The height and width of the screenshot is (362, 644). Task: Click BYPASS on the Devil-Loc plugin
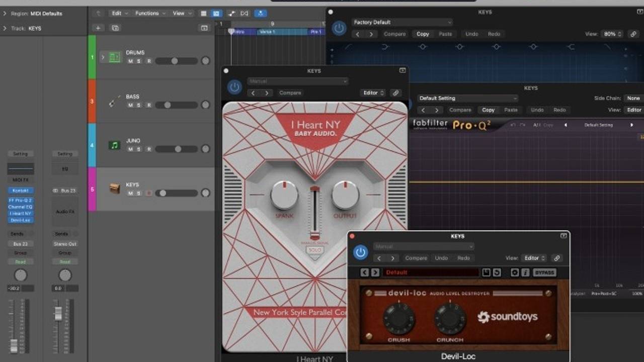[545, 272]
